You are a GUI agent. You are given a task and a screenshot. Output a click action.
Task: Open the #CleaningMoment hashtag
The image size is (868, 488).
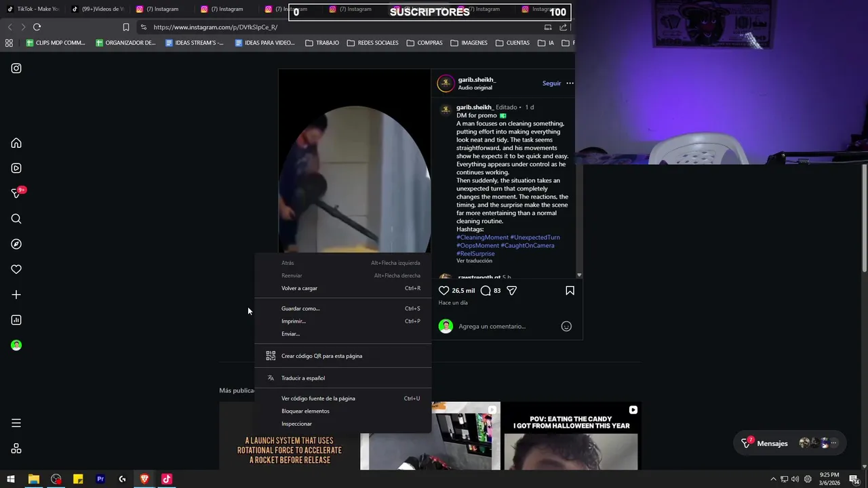click(x=482, y=237)
